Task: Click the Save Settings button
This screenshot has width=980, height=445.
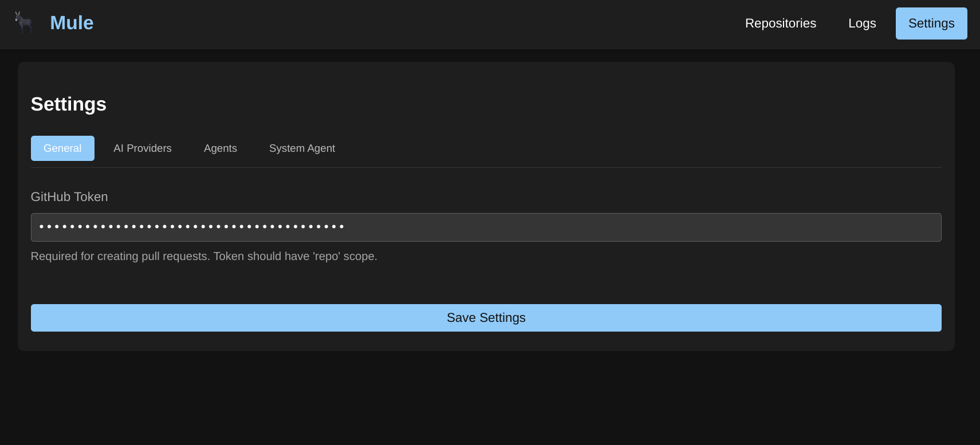Action: click(x=486, y=318)
